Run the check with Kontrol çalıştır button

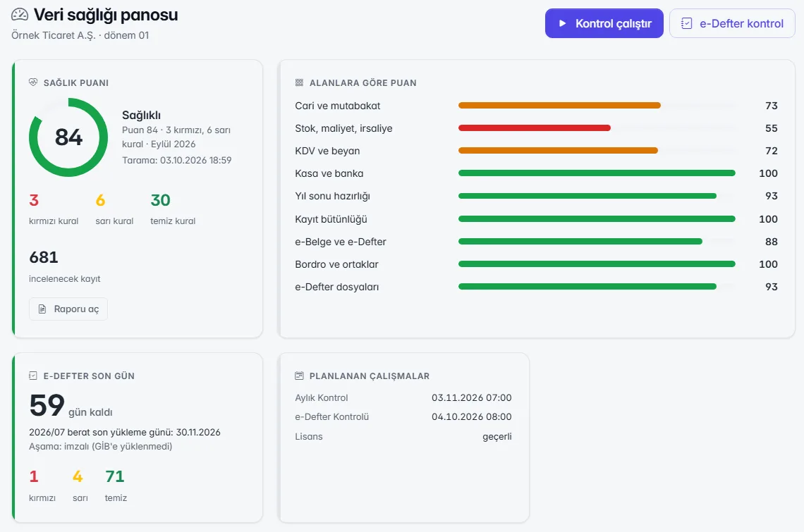point(604,23)
